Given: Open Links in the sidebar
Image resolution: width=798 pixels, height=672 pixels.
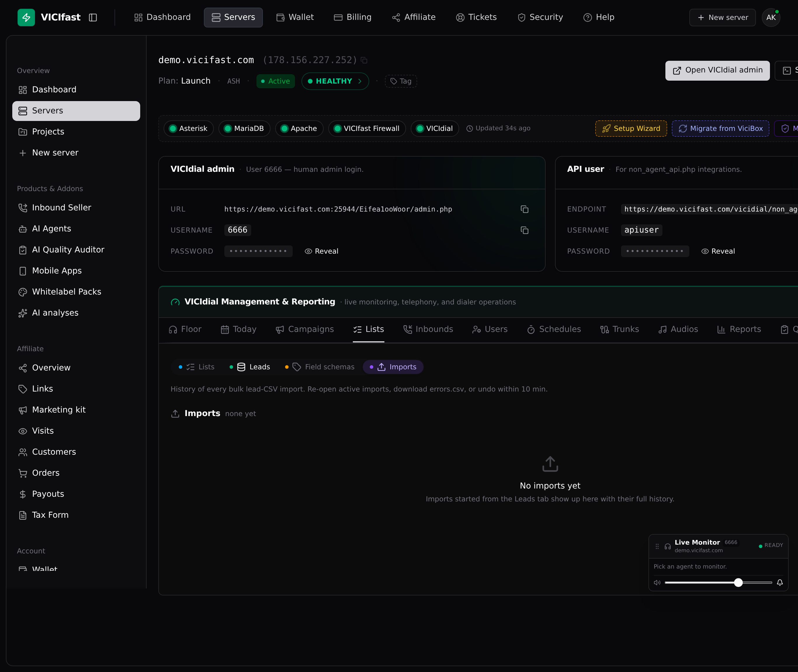Looking at the screenshot, I should [76, 389].
